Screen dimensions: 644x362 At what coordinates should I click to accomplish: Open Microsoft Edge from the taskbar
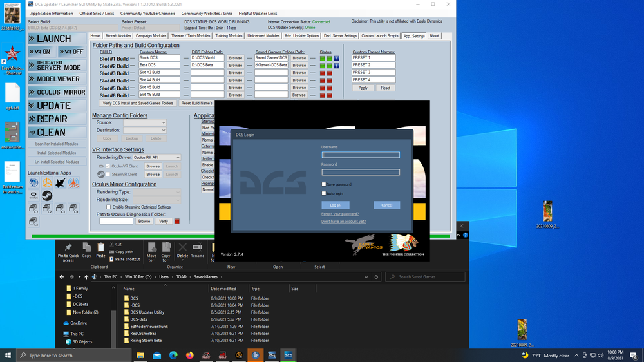(x=173, y=356)
